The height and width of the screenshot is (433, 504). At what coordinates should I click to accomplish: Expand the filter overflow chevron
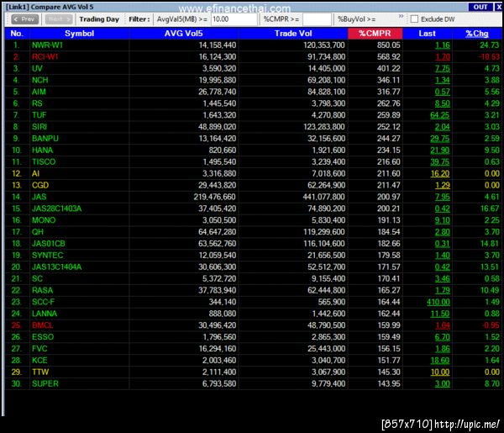pyautogui.click(x=401, y=16)
